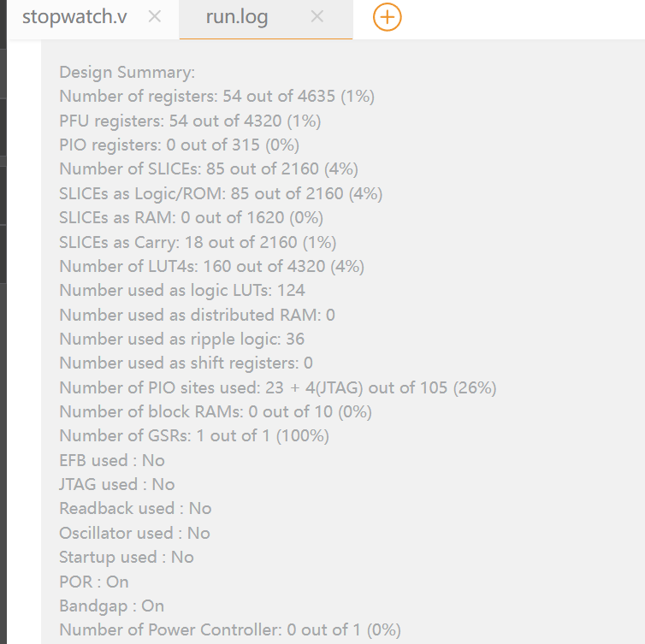The height and width of the screenshot is (644, 645).
Task: Click the Number of GSRs line
Action: (x=194, y=436)
